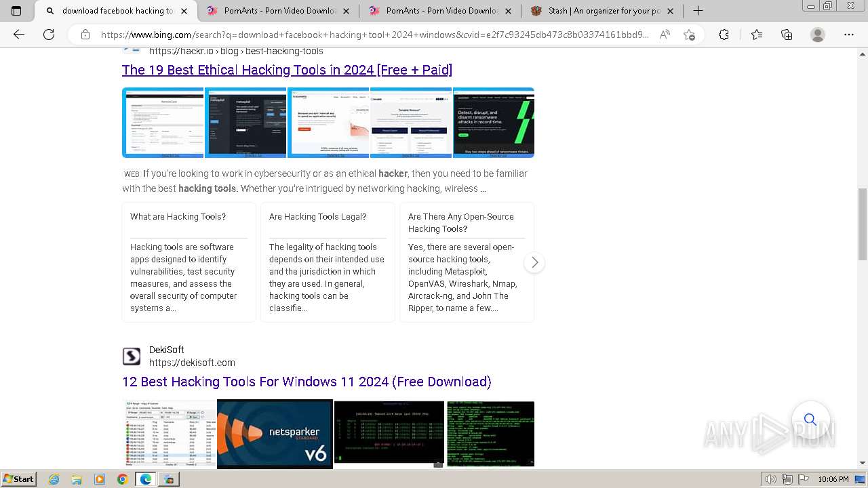Open network status tray icon
The image size is (868, 488).
[x=787, y=479]
